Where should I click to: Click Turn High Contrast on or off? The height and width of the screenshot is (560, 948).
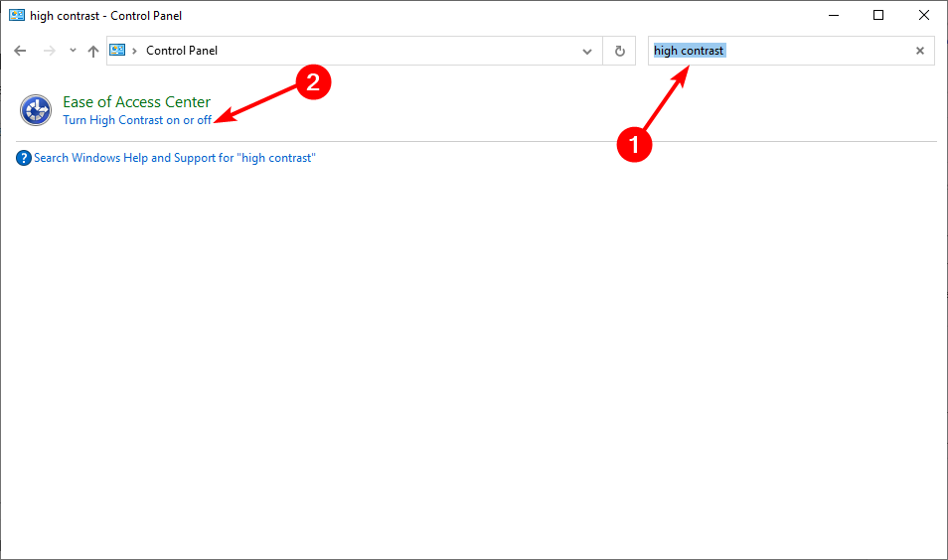137,120
